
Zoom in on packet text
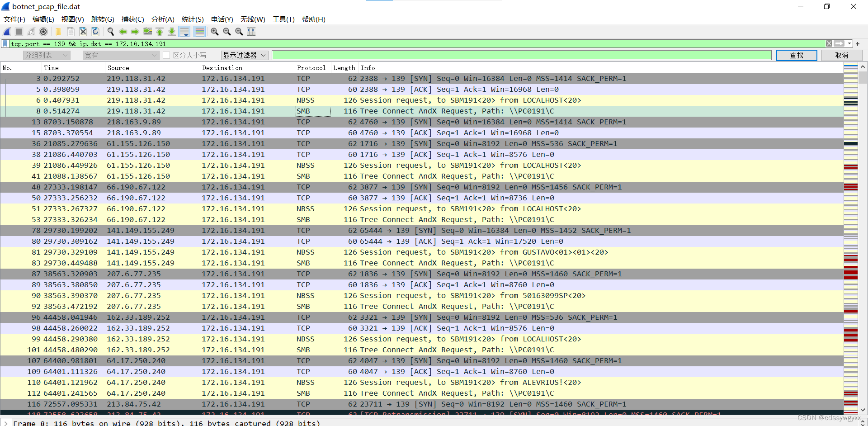pyautogui.click(x=215, y=32)
